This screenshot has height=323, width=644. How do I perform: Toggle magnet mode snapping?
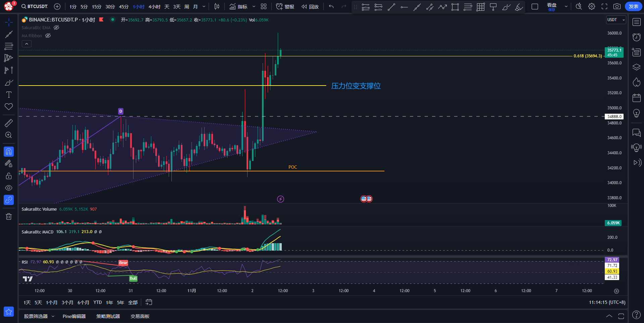coord(9,152)
